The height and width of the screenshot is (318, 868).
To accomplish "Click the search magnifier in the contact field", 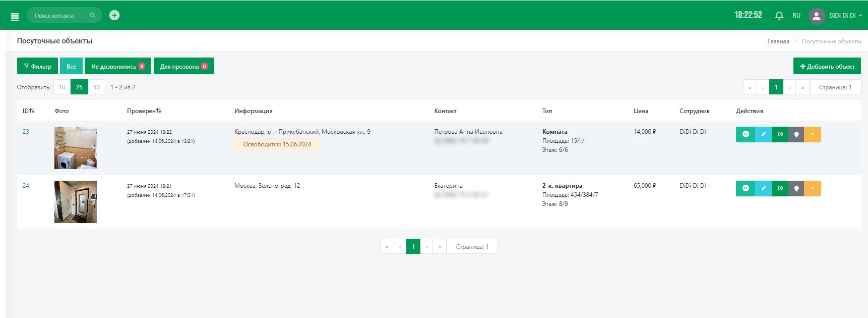I will [x=92, y=16].
